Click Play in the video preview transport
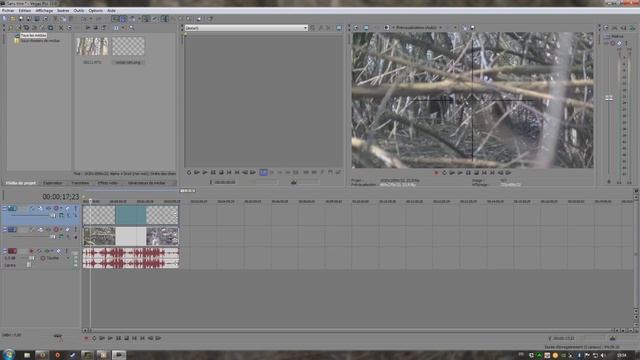640x360 pixels. [x=460, y=173]
